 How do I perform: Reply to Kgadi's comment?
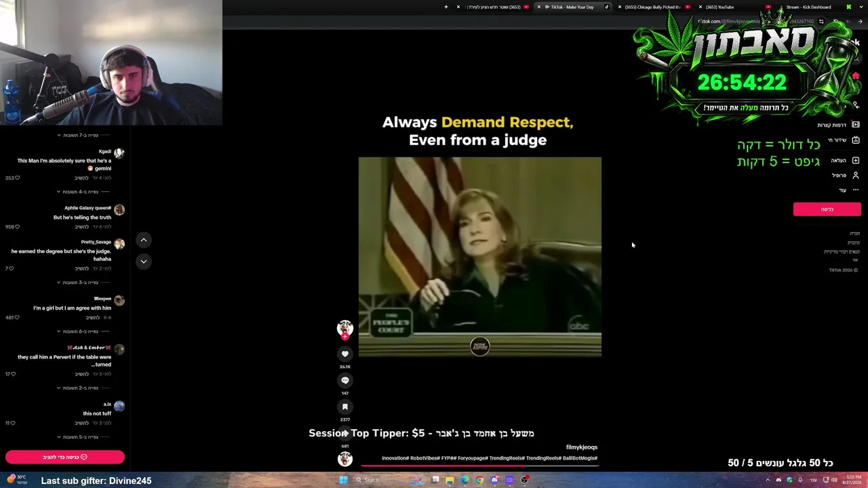81,178
